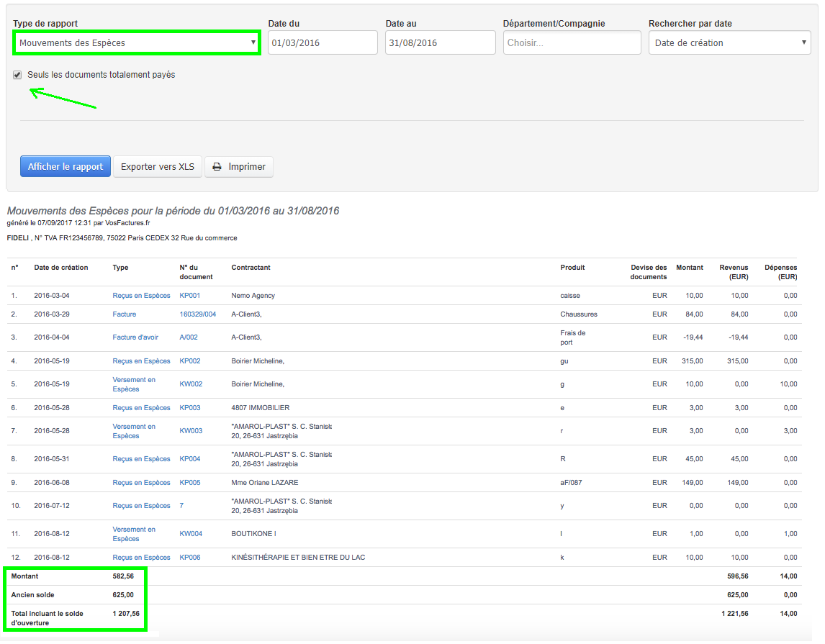Open credit note document A/002
This screenshot has width=825, height=644.
(189, 337)
